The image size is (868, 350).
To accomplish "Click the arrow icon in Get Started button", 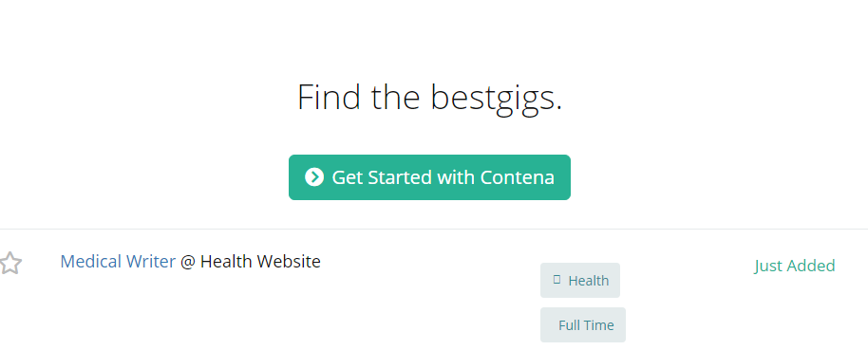I will (314, 177).
